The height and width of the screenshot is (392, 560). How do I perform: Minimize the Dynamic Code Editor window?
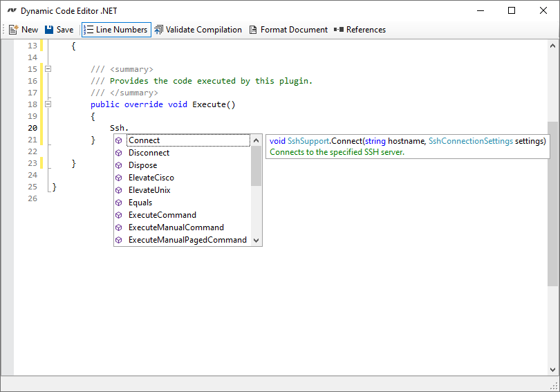click(x=480, y=10)
